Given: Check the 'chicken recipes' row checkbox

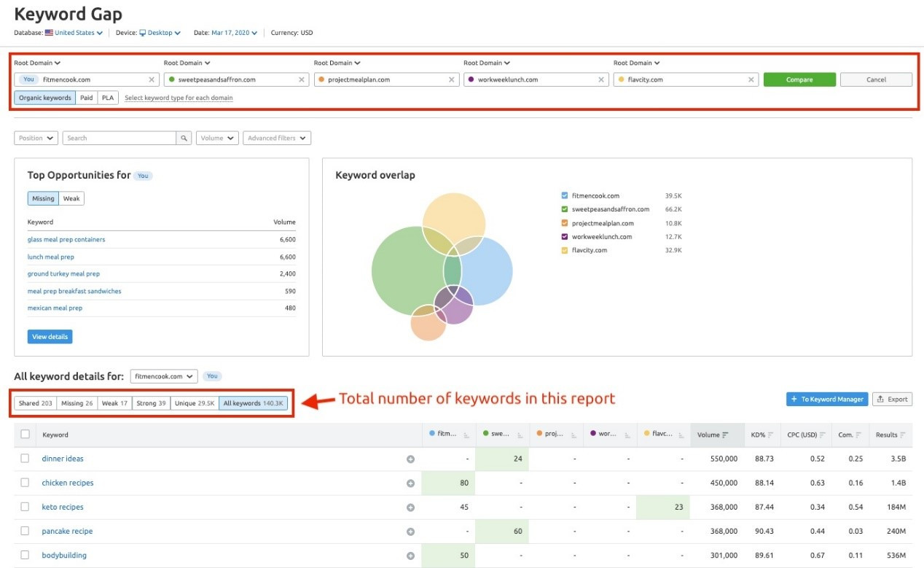Looking at the screenshot, I should pyautogui.click(x=25, y=483).
